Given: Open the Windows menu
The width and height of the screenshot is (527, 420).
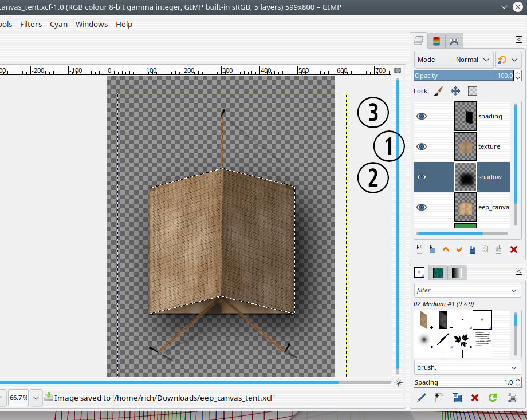Looking at the screenshot, I should pos(92,24).
